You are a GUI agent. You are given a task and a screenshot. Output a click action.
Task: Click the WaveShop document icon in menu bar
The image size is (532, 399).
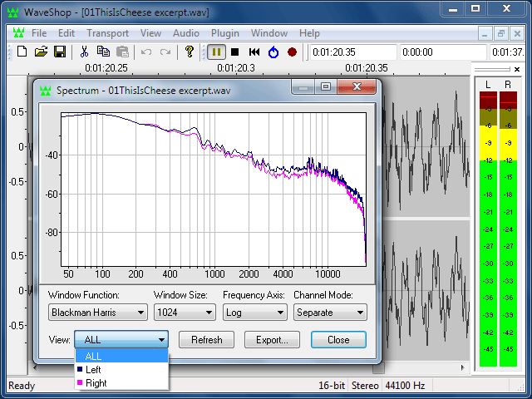pos(18,33)
